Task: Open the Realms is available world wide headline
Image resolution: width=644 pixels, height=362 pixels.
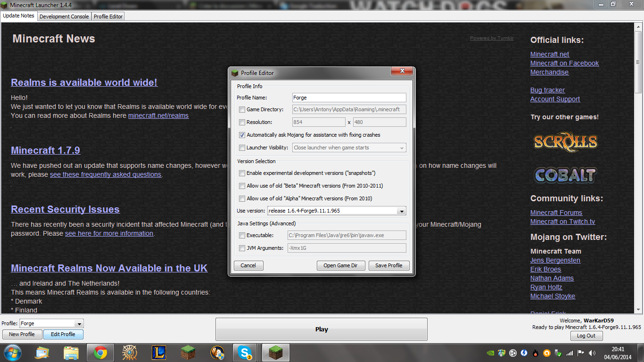Action: 84,82
